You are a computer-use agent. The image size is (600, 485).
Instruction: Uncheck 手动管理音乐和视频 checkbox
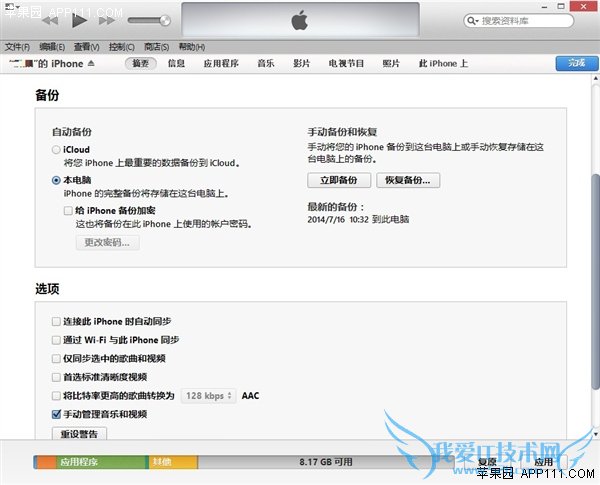click(56, 414)
